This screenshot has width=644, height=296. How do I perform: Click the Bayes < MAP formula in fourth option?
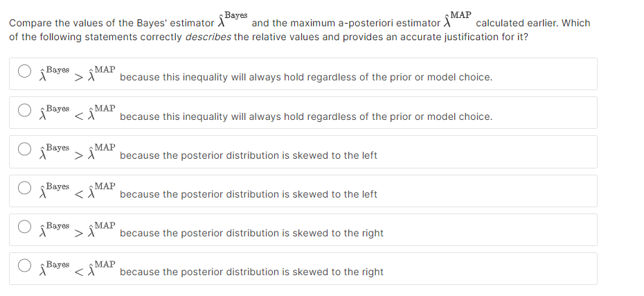[78, 191]
